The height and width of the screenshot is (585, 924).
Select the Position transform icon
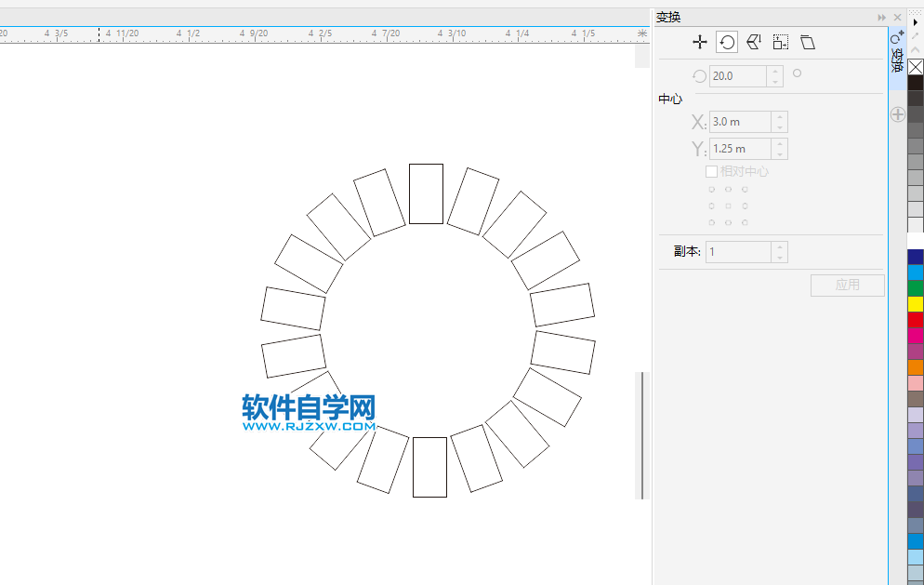(x=698, y=41)
